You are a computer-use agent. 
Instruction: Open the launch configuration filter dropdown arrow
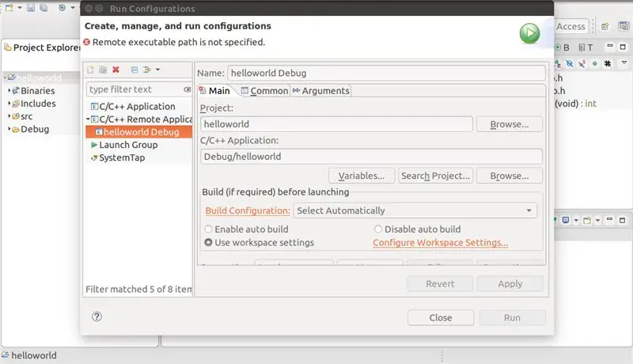coord(157,70)
